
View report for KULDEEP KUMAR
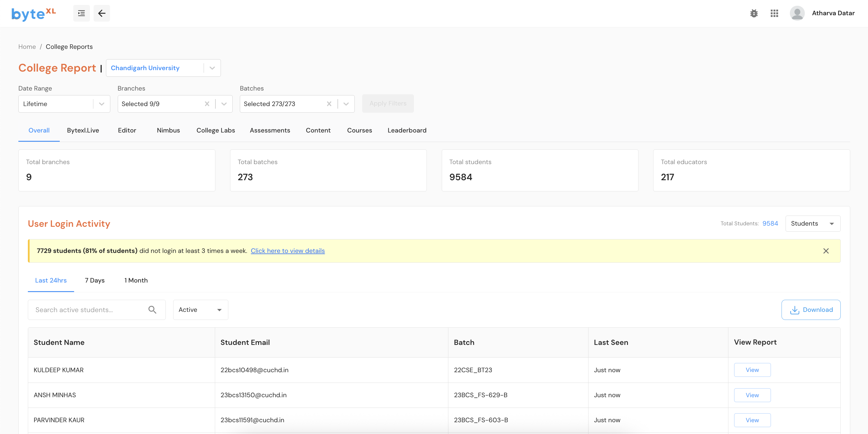[x=752, y=370]
